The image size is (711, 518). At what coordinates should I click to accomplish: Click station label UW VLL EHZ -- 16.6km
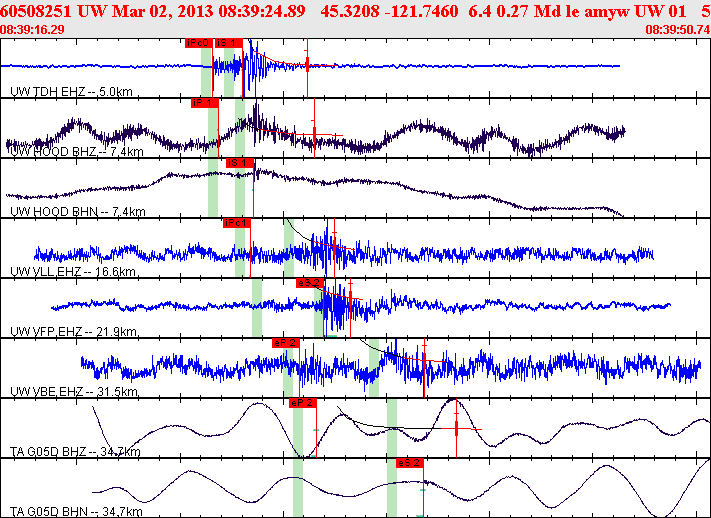click(x=73, y=272)
